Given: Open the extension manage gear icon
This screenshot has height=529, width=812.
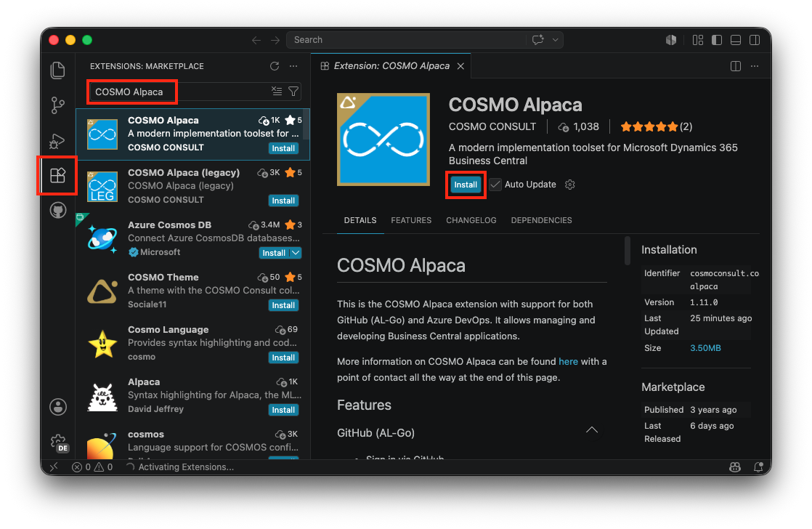Looking at the screenshot, I should (x=569, y=185).
